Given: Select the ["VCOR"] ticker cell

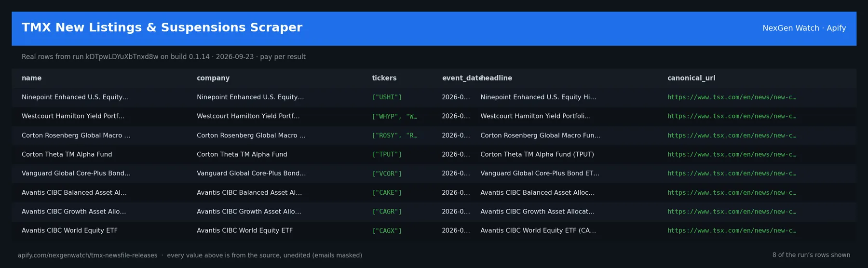Looking at the screenshot, I should click(x=387, y=174).
